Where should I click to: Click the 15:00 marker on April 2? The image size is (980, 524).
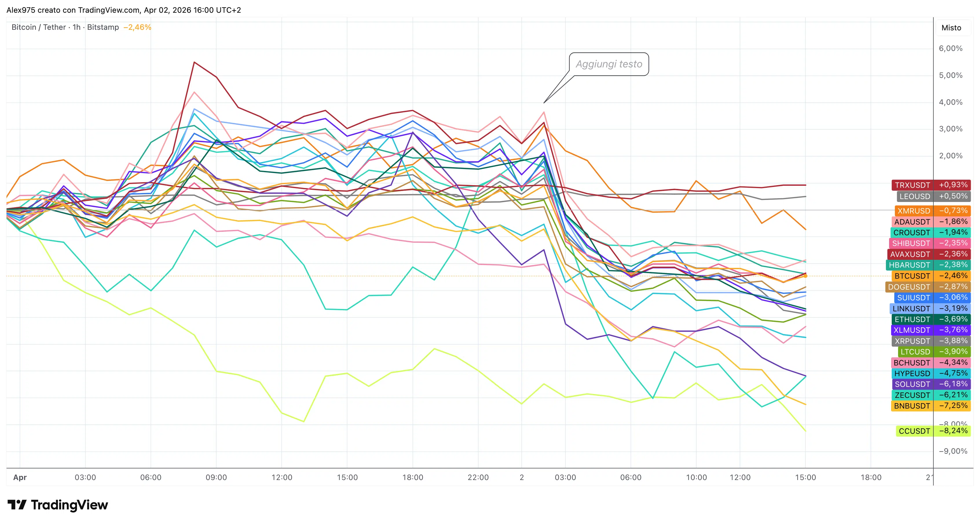pos(805,477)
